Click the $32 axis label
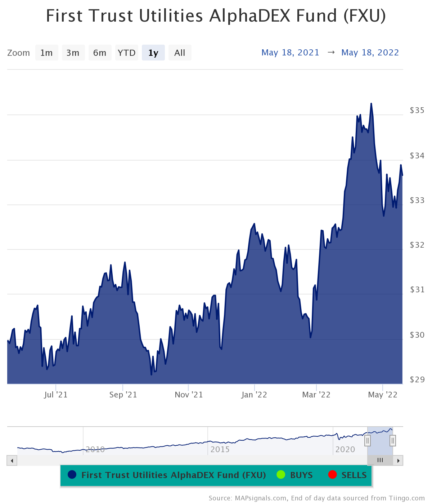This screenshot has height=504, width=432. click(x=417, y=245)
